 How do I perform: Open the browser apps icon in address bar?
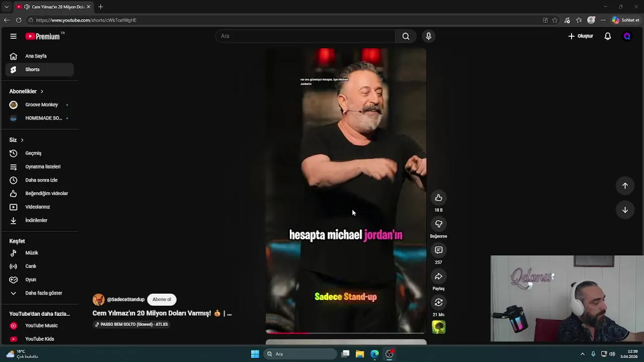pyautogui.click(x=545, y=20)
